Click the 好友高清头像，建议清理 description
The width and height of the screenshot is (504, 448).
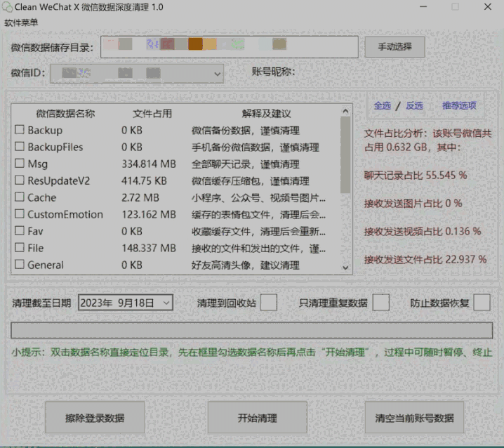coord(246,265)
